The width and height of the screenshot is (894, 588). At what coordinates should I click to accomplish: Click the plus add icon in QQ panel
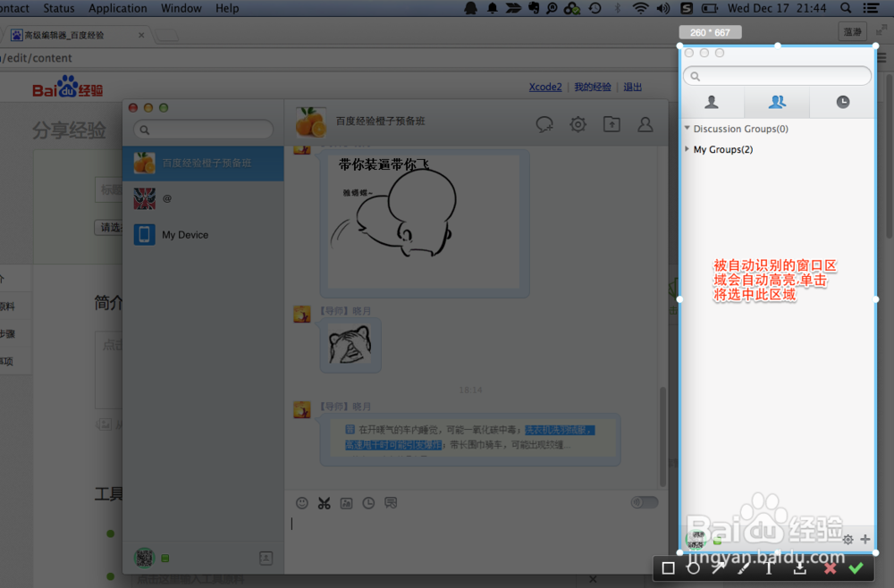864,539
